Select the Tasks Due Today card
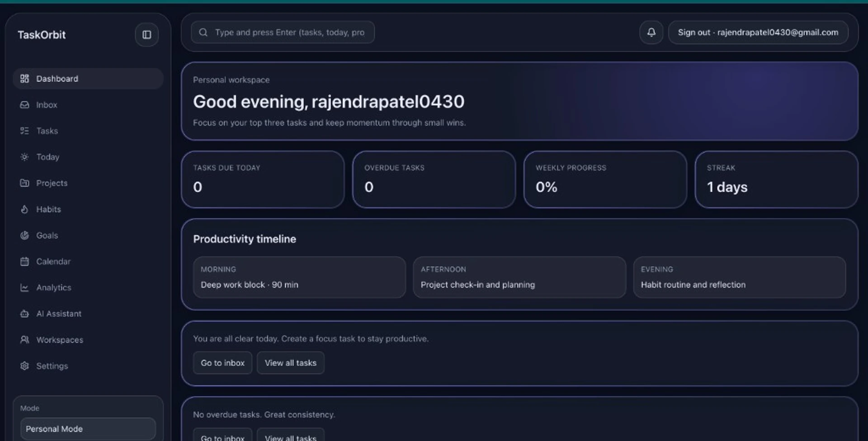Viewport: 868px width, 441px height. [x=263, y=180]
